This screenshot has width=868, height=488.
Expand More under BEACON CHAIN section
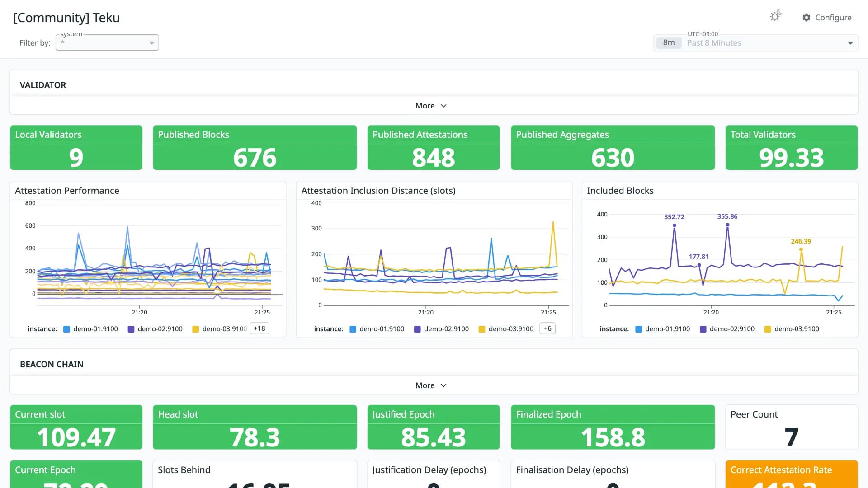tap(431, 385)
